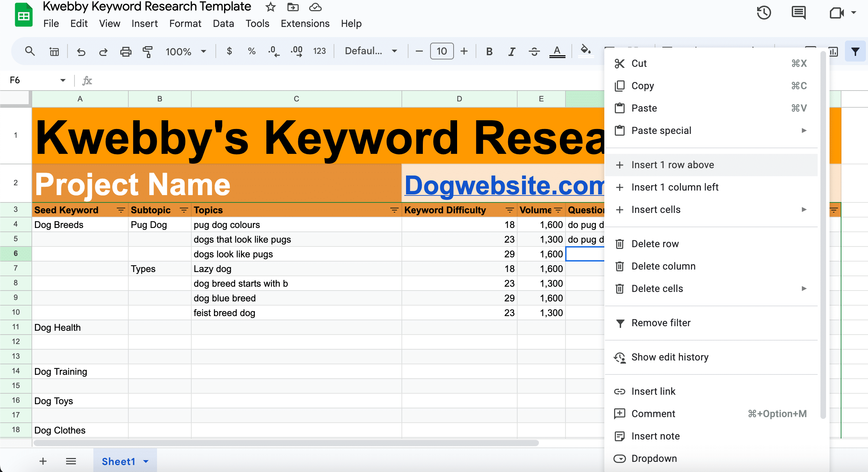Choose Comment option
The height and width of the screenshot is (472, 868).
click(x=711, y=414)
